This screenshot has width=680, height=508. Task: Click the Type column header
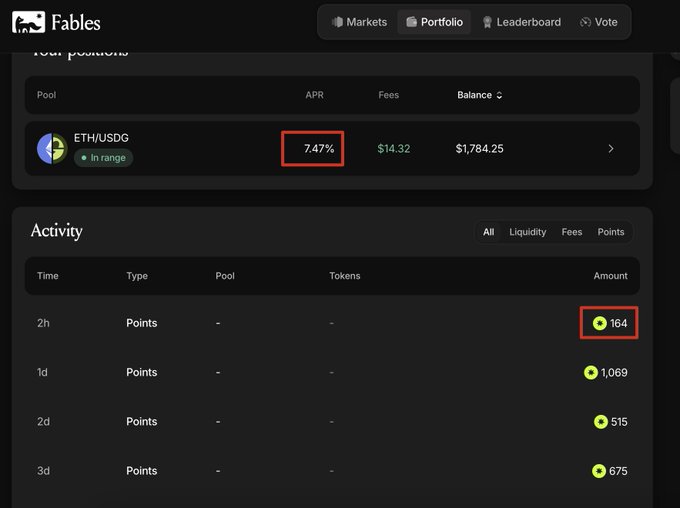pyautogui.click(x=137, y=276)
